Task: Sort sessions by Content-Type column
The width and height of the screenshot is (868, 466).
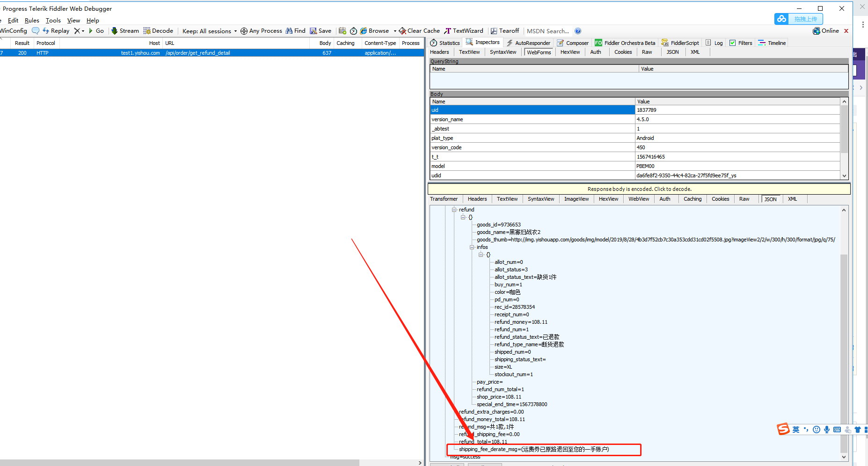Action: pos(380,43)
